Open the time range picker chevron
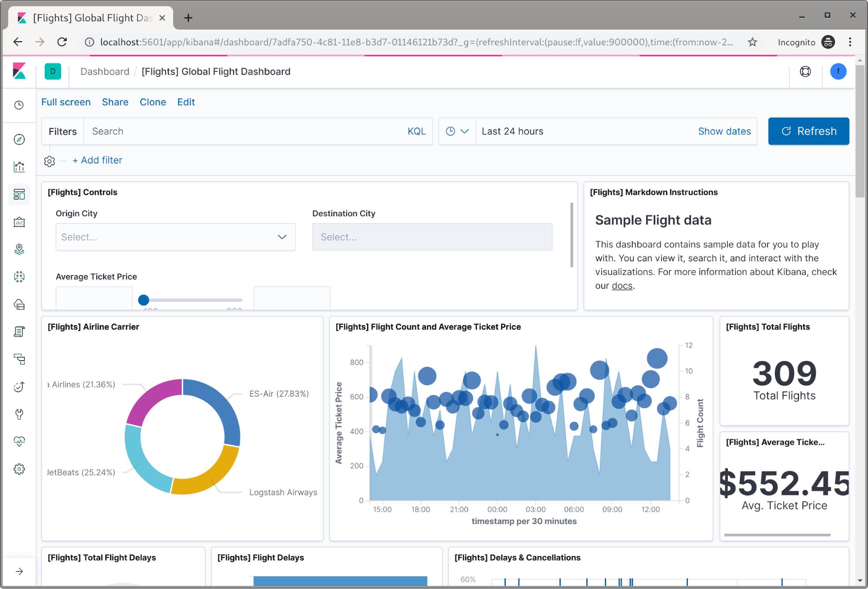 465,132
